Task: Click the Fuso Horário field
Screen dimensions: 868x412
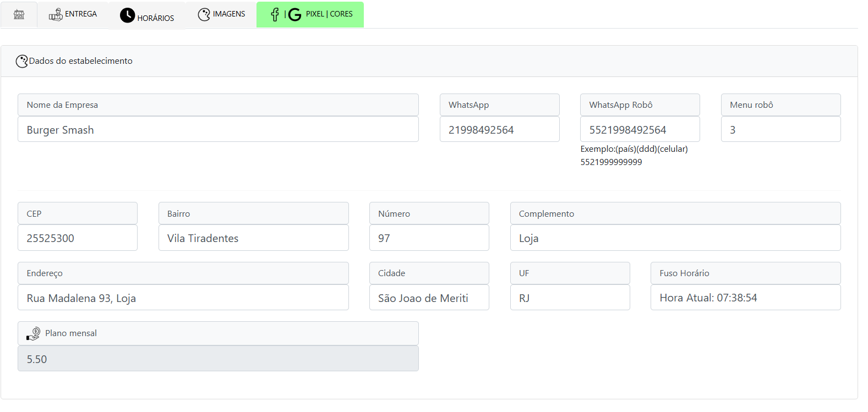Action: click(745, 298)
